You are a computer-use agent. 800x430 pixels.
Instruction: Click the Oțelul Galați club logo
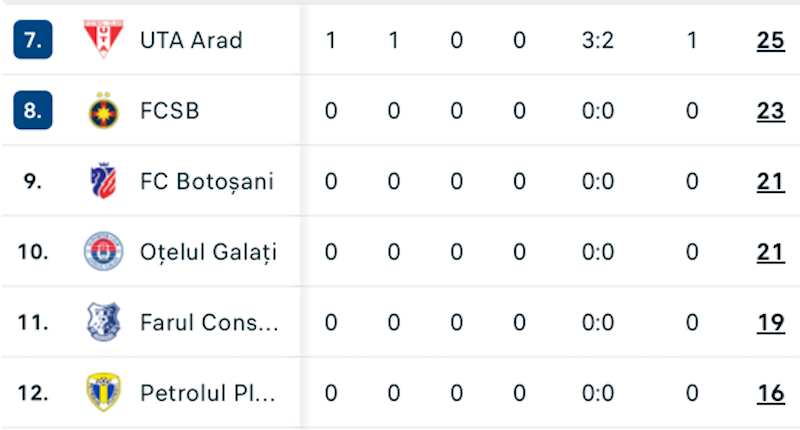coord(103,252)
